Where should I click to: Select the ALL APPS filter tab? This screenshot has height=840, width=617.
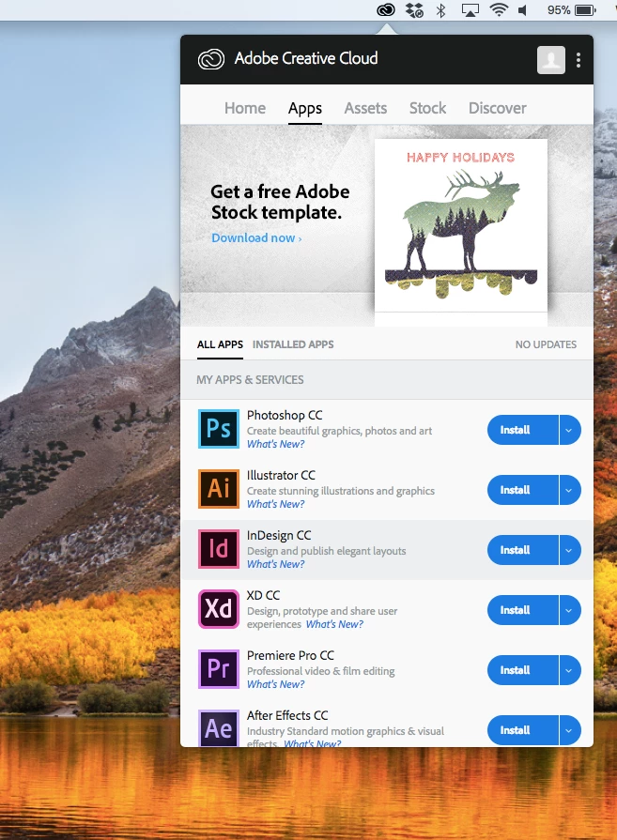click(x=220, y=344)
